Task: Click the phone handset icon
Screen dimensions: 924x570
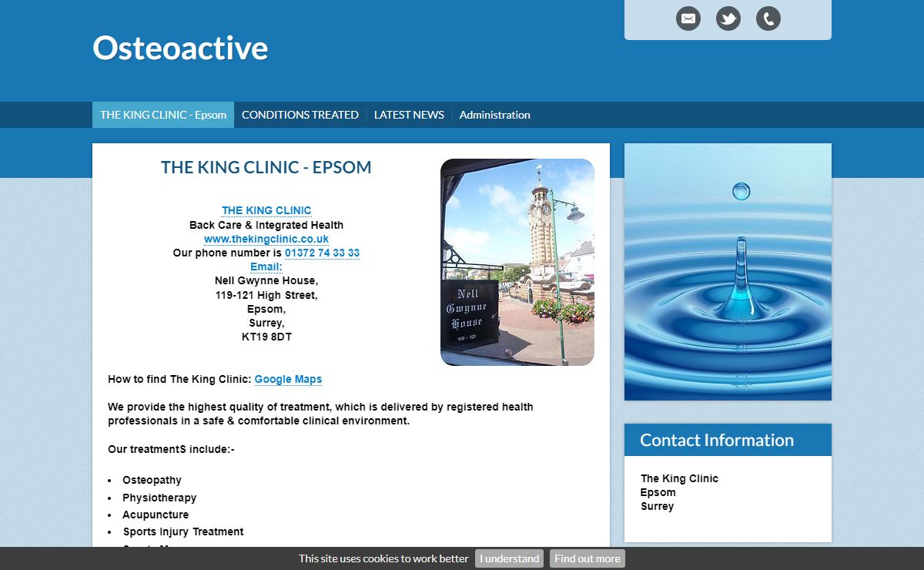Action: 768,18
